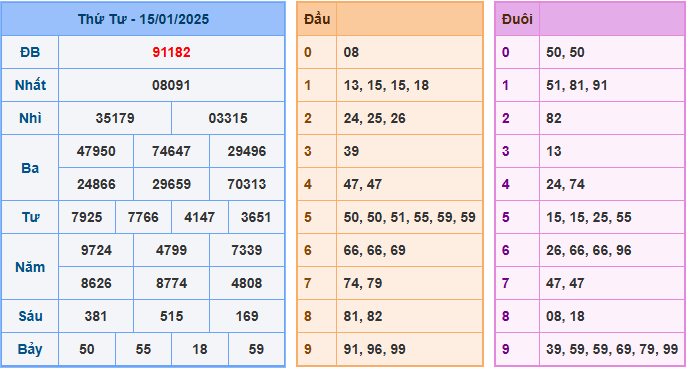Viewport: 687px width, 369px height.
Task: Click the Sáu row label
Action: (x=30, y=316)
